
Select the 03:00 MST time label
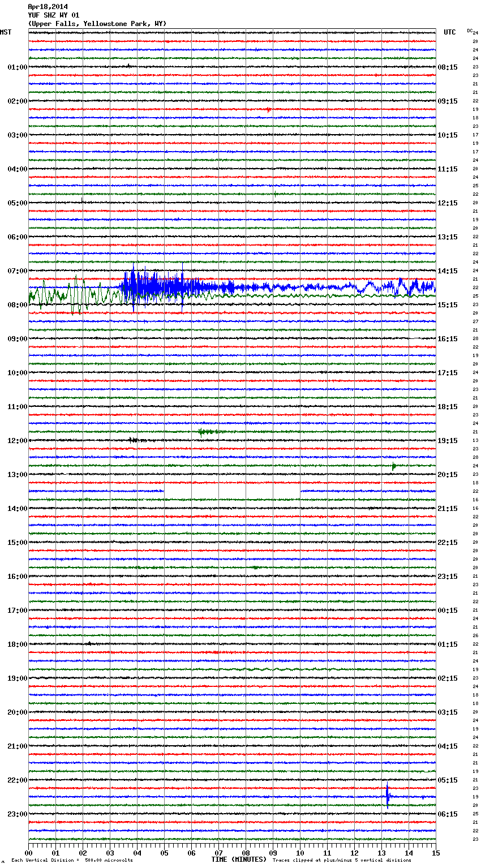tap(18, 135)
